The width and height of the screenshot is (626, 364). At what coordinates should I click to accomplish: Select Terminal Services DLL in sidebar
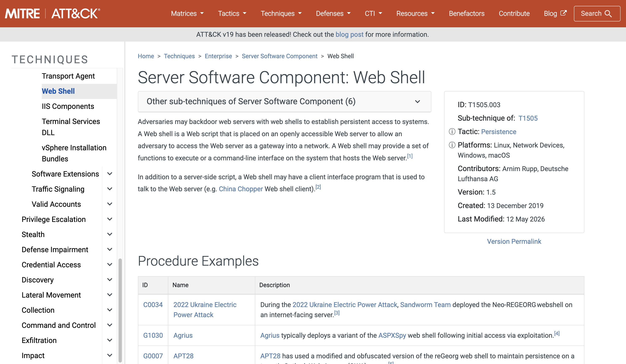pyautogui.click(x=71, y=127)
